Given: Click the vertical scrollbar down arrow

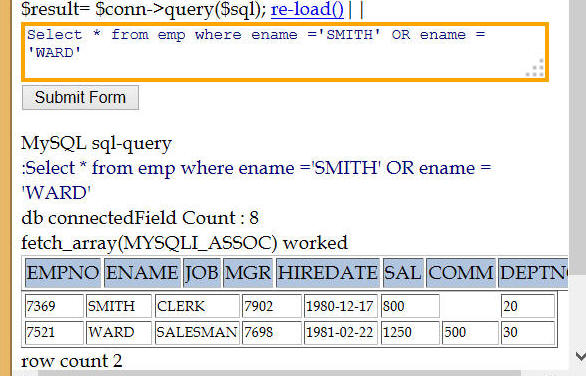Looking at the screenshot, I should [580, 356].
